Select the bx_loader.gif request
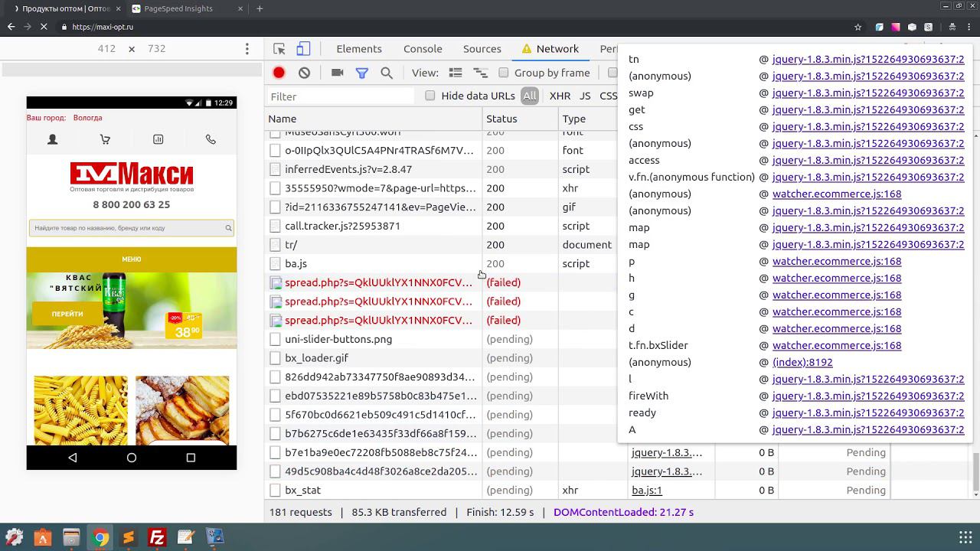The height and width of the screenshot is (551, 980). click(441, 358)
